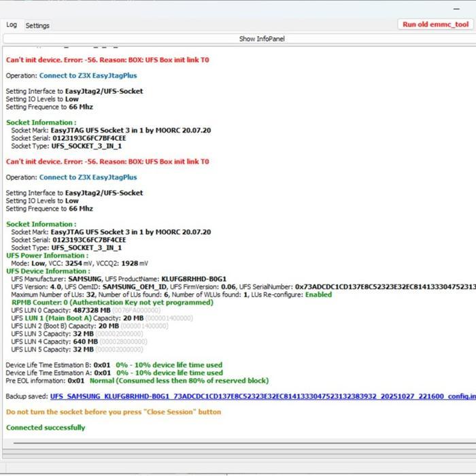The width and height of the screenshot is (476, 476).
Task: Select the 'Connected successfully' status line
Action: click(46, 428)
